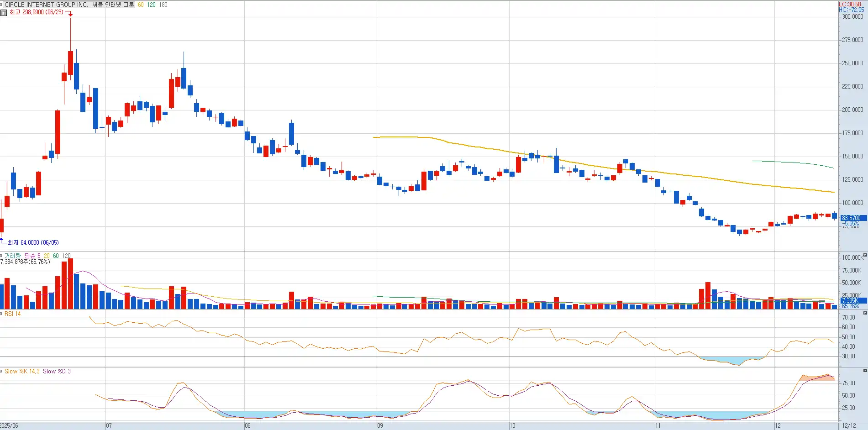
Task: Click the 09 month label on time axis
Action: 380,426
